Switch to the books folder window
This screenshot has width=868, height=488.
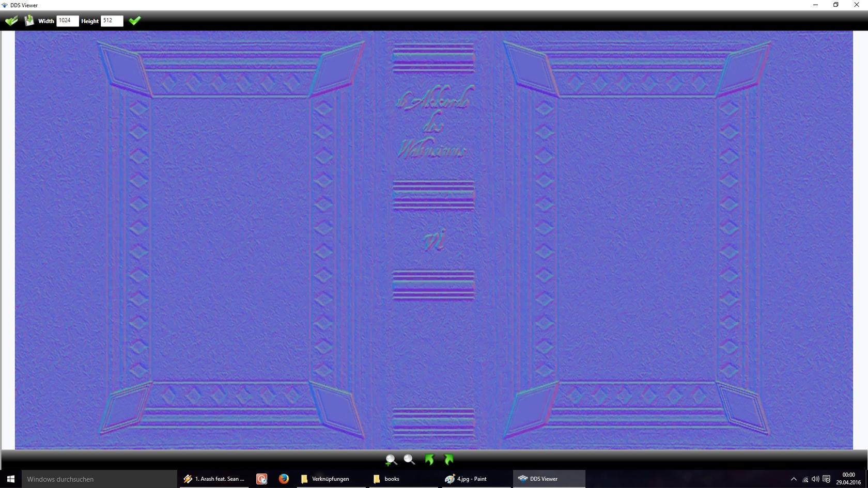pos(386,479)
